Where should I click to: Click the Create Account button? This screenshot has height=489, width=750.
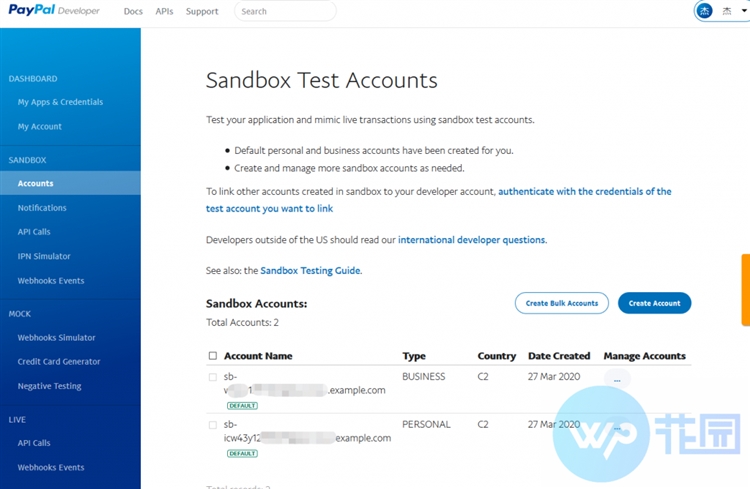tap(654, 303)
